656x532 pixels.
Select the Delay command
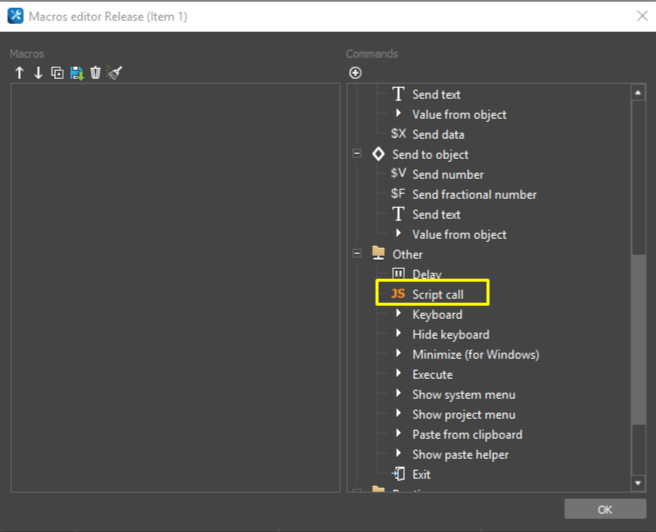click(x=426, y=274)
